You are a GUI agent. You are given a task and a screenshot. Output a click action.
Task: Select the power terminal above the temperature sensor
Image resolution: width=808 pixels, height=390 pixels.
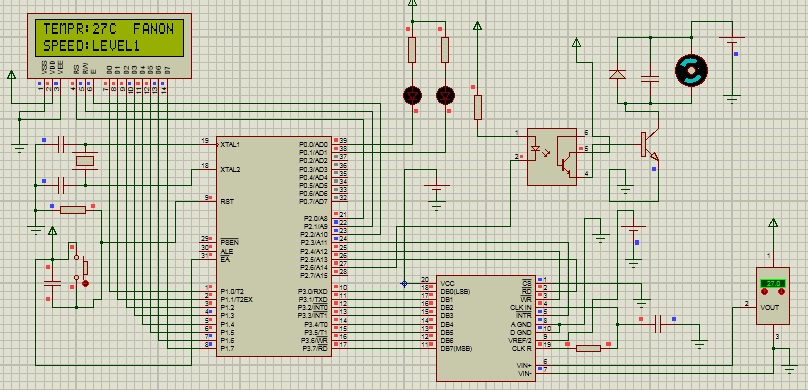pos(772,223)
